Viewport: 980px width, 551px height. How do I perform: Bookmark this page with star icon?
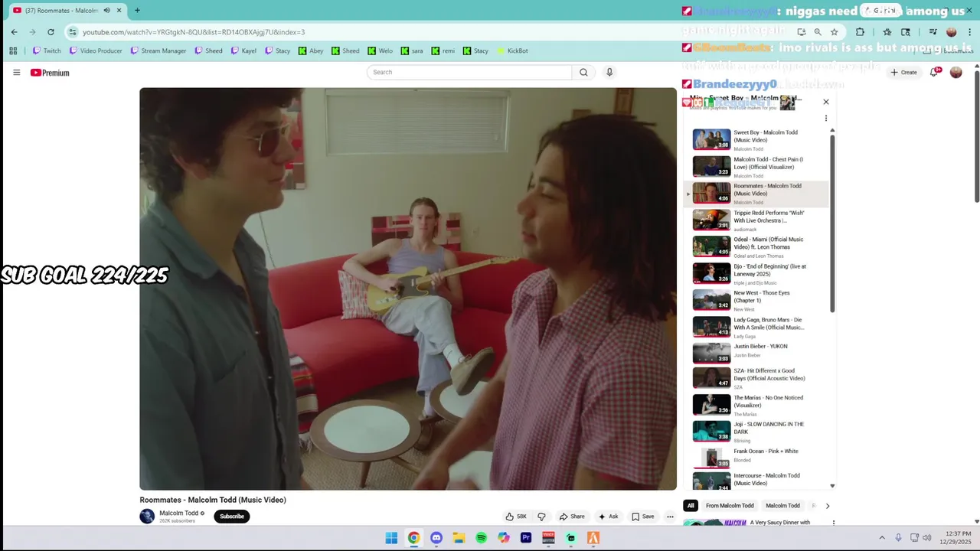835,32
